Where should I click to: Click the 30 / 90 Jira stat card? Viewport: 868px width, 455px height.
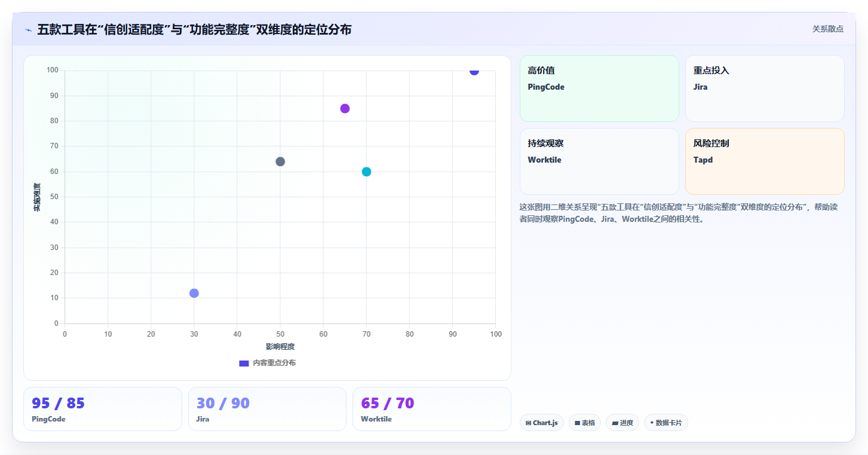click(267, 409)
